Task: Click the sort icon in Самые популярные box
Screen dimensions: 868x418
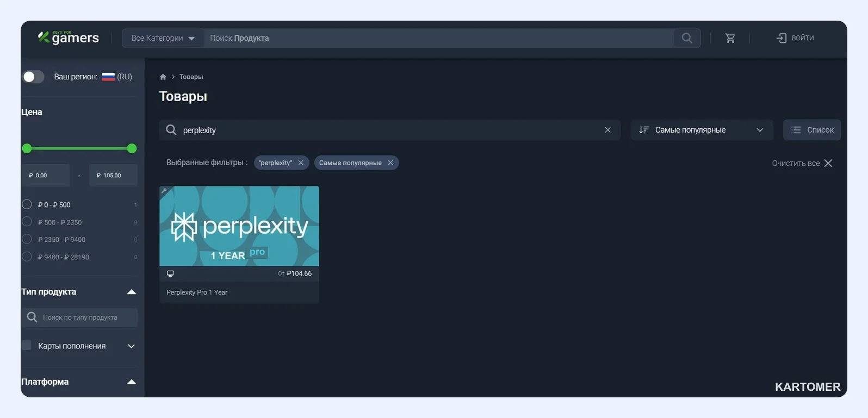Action: tap(644, 130)
